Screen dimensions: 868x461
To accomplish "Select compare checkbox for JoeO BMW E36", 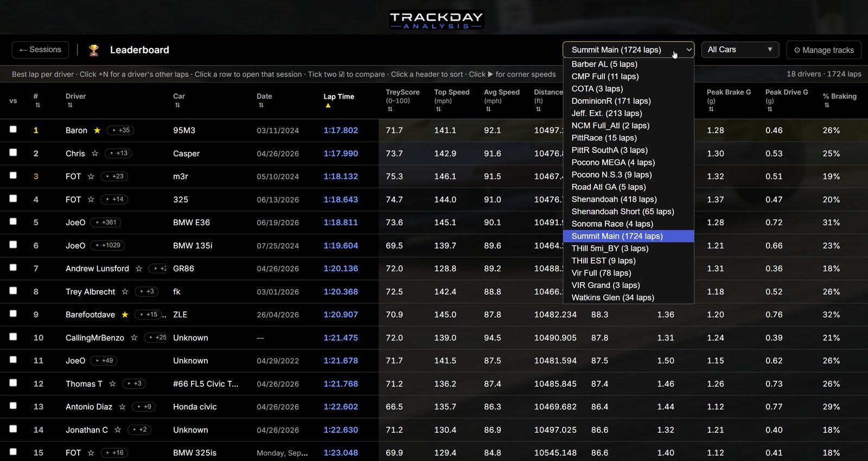I will (x=13, y=221).
